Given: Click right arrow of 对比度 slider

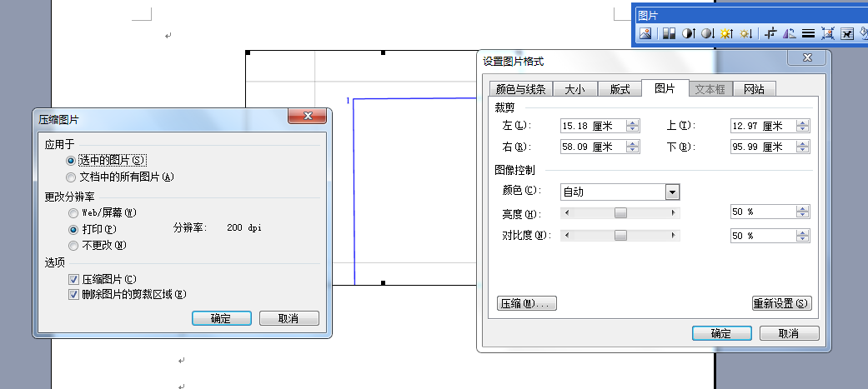Looking at the screenshot, I should tap(674, 235).
